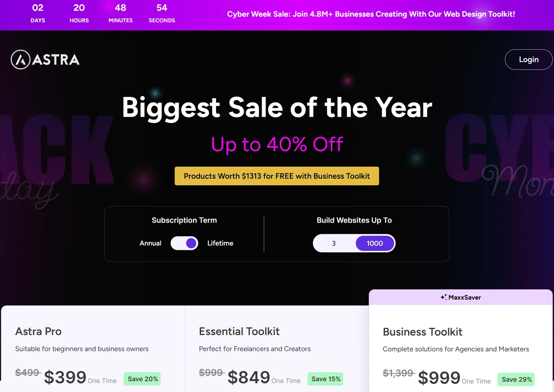The image size is (554, 392).
Task: Open the Login page
Action: point(528,60)
